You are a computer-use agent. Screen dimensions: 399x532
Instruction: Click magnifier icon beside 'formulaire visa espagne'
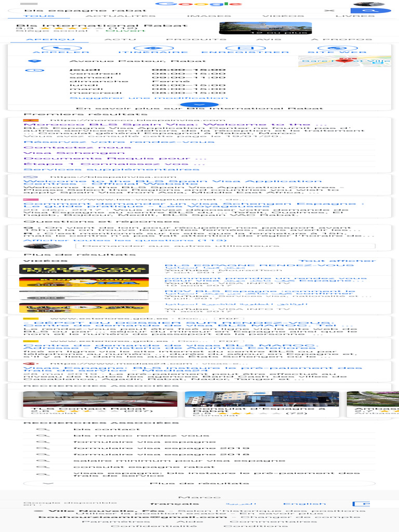tap(43, 442)
